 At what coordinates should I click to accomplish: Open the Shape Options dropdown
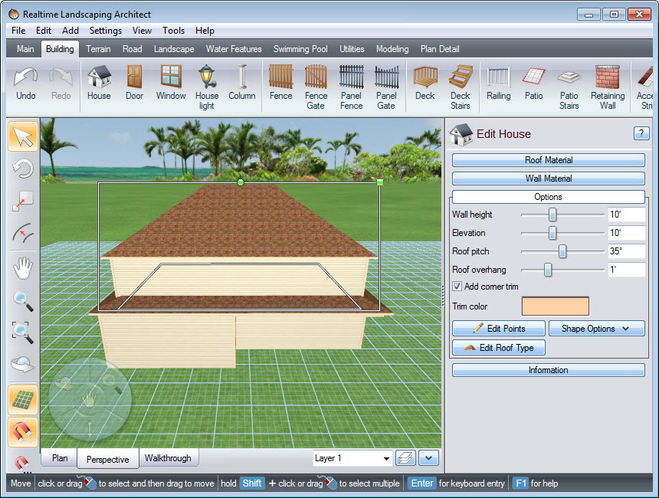click(596, 329)
